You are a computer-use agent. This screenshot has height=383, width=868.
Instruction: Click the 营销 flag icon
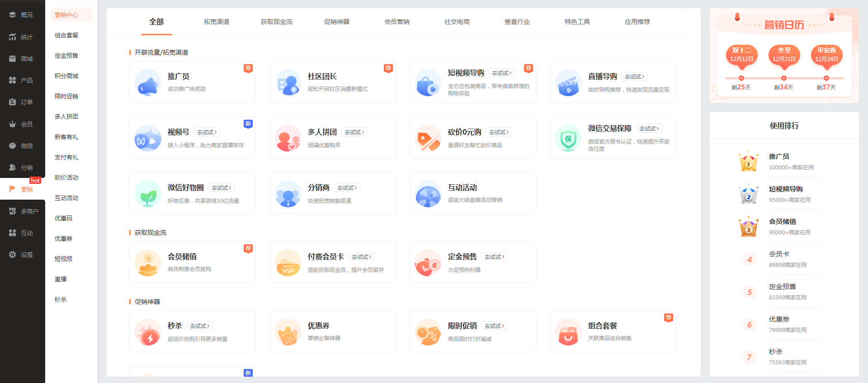click(13, 189)
